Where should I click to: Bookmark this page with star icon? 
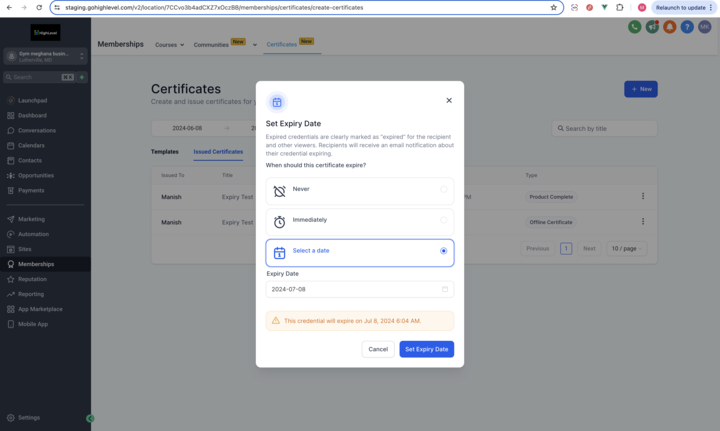553,7
